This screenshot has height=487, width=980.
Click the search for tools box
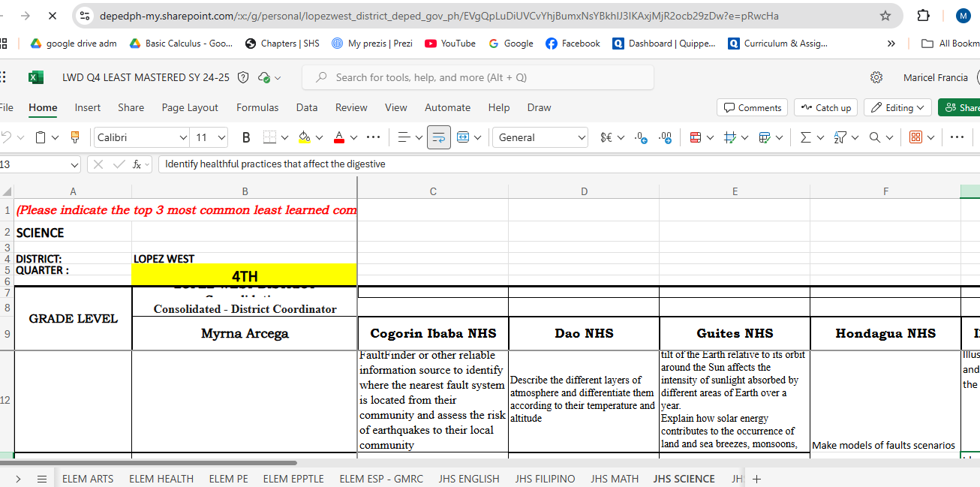tap(477, 77)
